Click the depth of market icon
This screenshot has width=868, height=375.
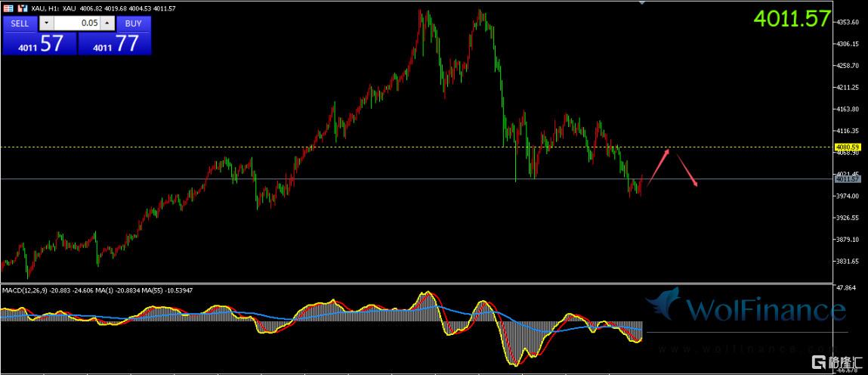pos(8,8)
